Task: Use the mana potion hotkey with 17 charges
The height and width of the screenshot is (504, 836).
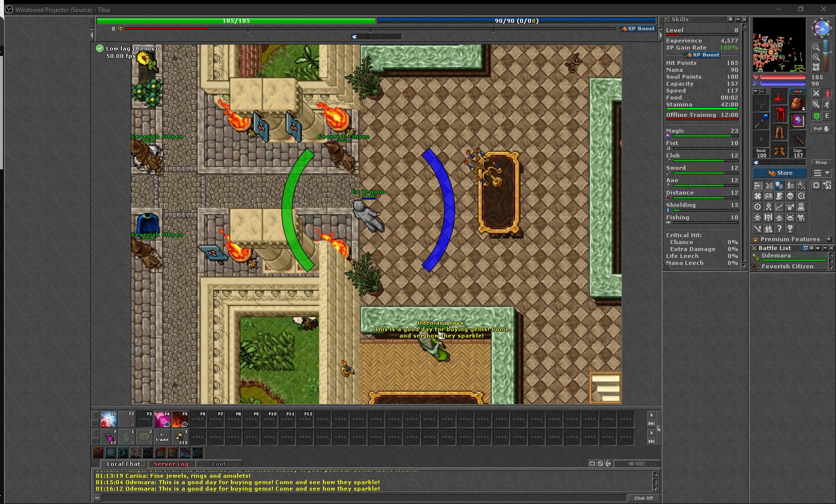Action: (x=108, y=437)
